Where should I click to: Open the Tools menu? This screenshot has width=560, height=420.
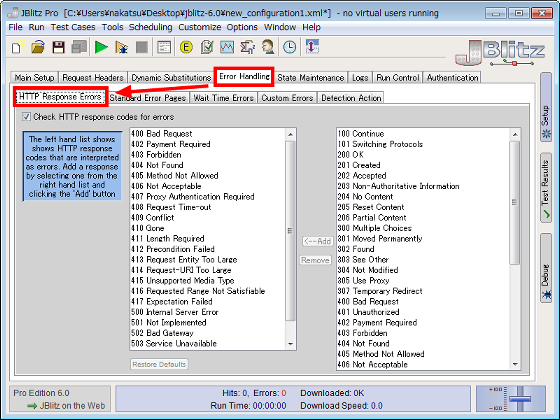point(112,27)
